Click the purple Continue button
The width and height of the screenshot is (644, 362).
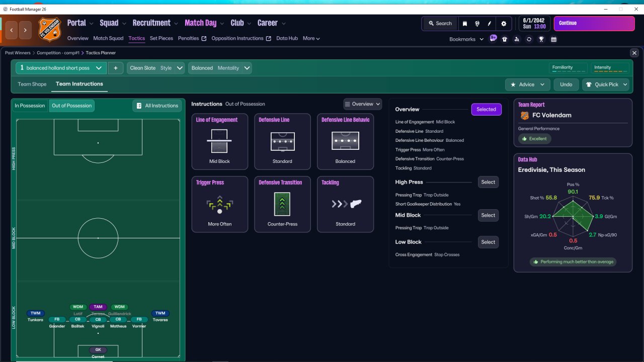pos(595,24)
